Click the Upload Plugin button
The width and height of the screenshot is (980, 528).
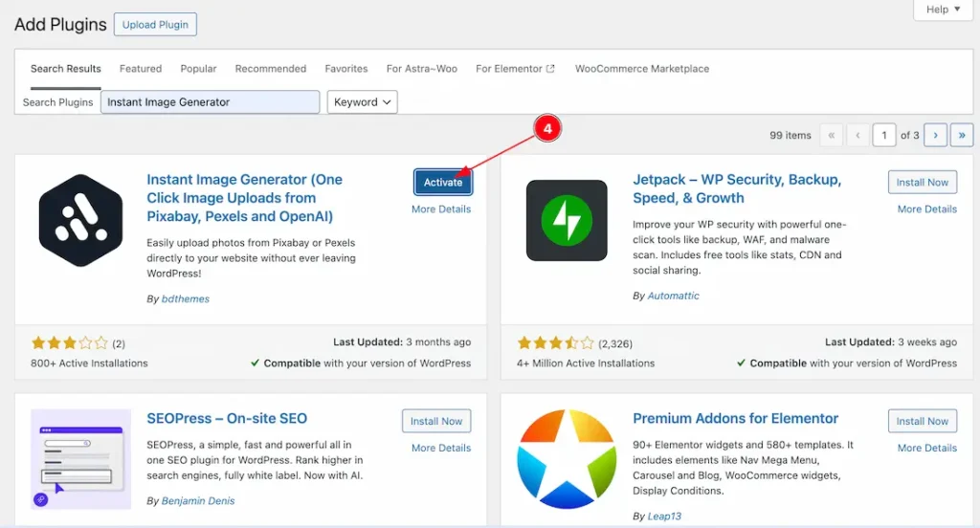(155, 24)
